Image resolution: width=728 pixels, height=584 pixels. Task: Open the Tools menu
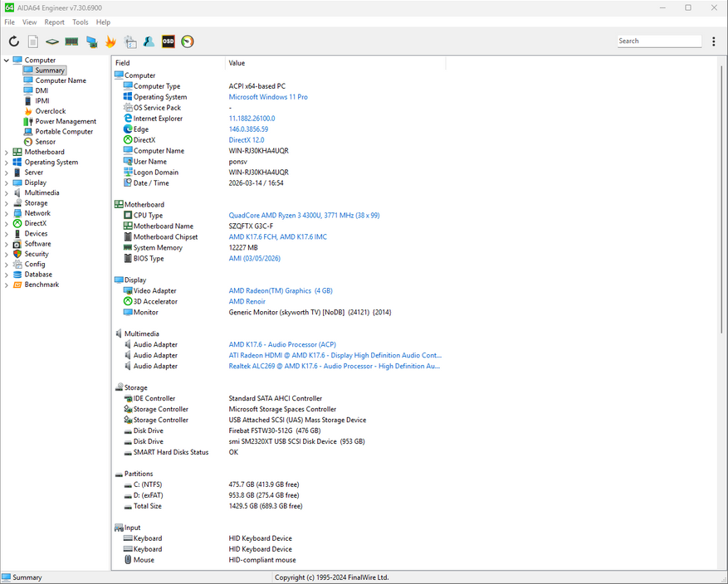click(x=80, y=22)
